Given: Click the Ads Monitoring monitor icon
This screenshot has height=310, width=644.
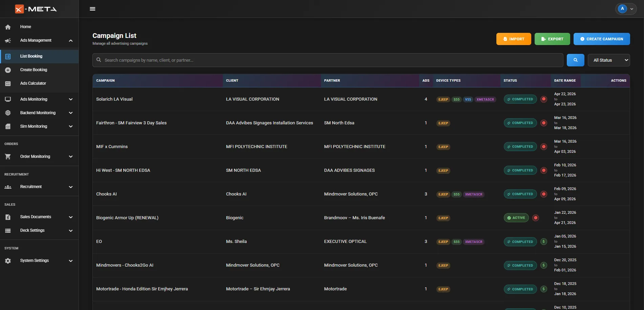Looking at the screenshot, I should click(x=8, y=99).
